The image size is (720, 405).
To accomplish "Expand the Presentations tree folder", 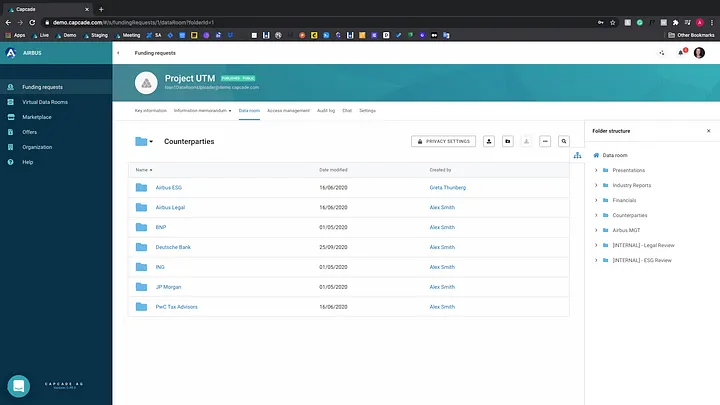I will 596,170.
